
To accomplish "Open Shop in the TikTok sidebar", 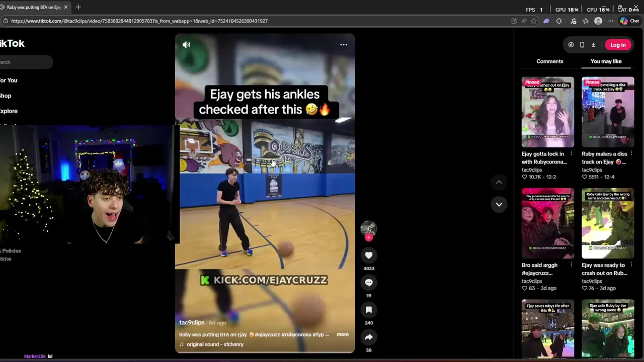I will coord(6,96).
